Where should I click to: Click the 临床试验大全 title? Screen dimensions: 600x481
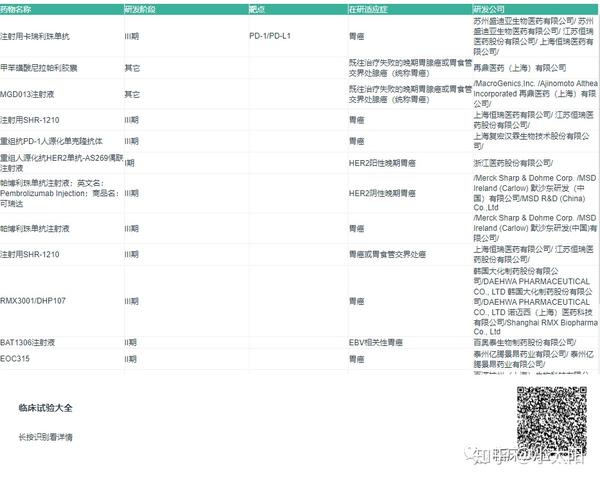point(45,408)
